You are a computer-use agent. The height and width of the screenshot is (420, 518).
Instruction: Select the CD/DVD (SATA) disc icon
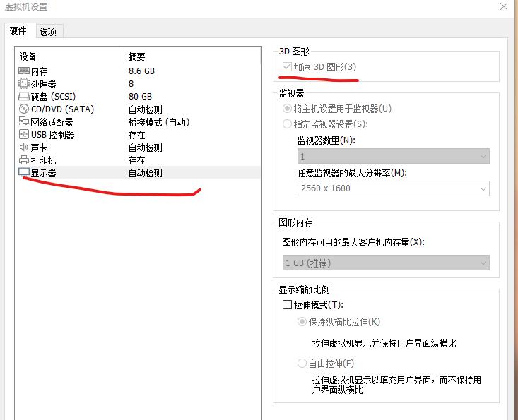tap(24, 109)
